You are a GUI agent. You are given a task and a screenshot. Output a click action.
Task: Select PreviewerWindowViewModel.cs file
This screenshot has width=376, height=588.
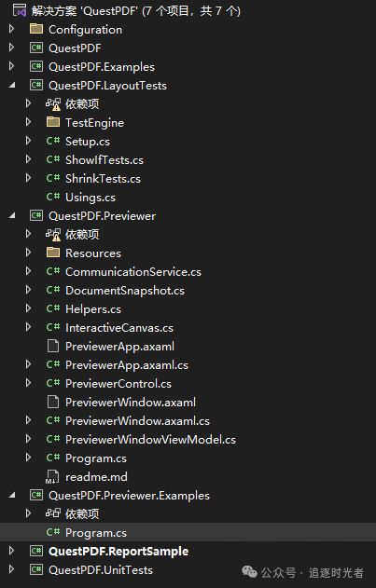[x=150, y=439]
